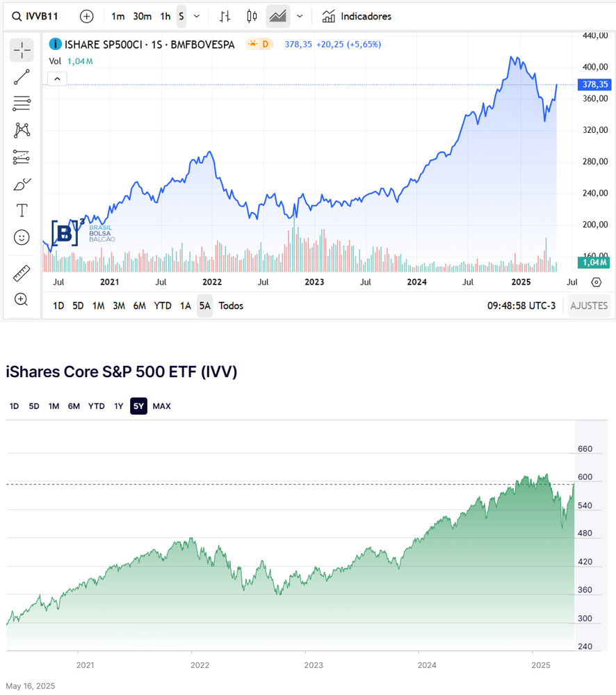Switch IVV chart to MAX range
This screenshot has height=695, width=616.
[x=161, y=406]
